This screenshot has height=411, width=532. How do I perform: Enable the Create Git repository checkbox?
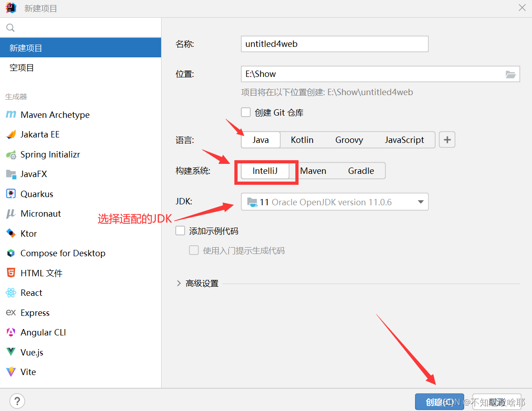tap(246, 112)
